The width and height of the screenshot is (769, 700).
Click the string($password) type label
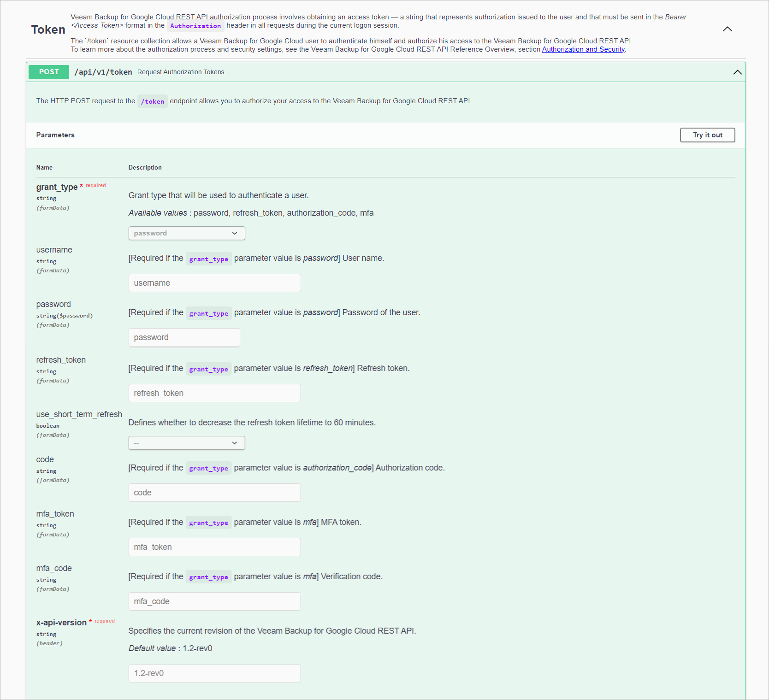tap(65, 316)
